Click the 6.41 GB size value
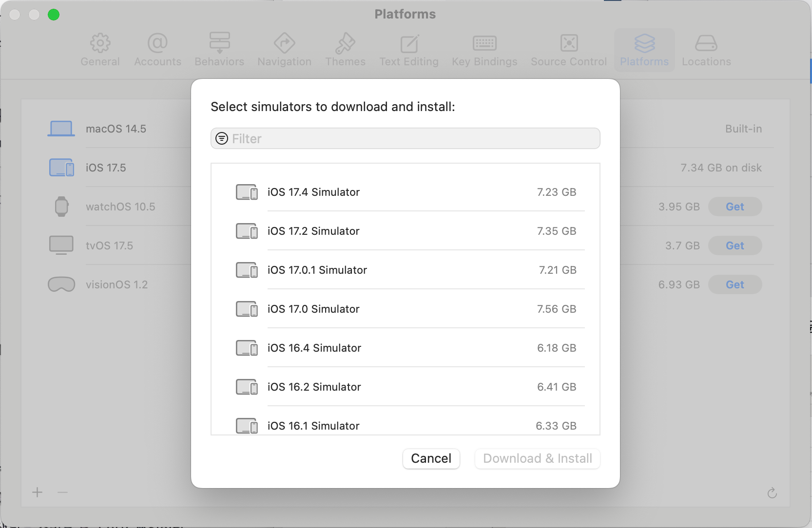 click(x=557, y=387)
